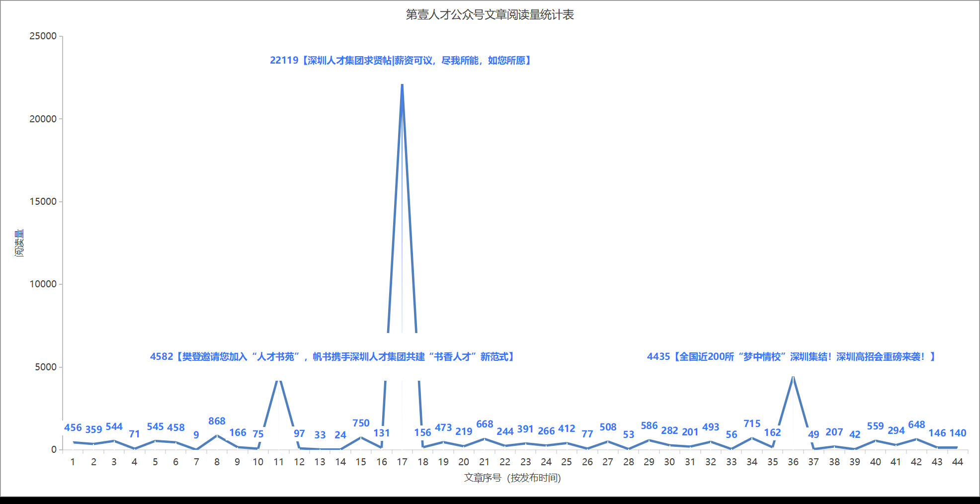Click data label 140 above article 44
Image resolution: width=980 pixels, height=504 pixels.
(x=958, y=433)
